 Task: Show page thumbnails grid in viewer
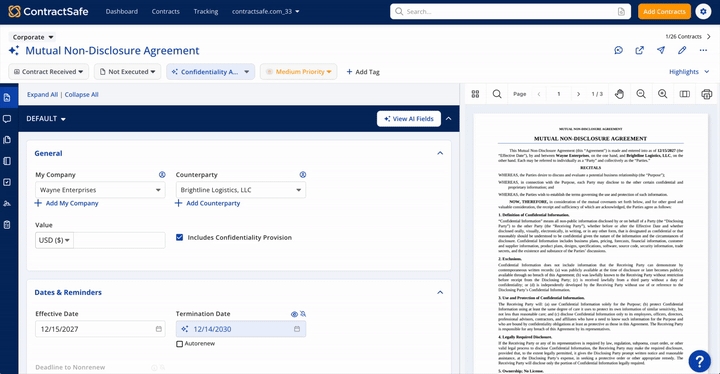(475, 94)
